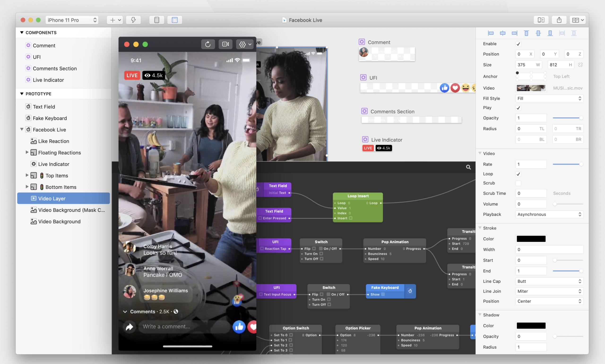This screenshot has width=605, height=364.
Task: Open the Playback Asynchronous dropdown
Action: (x=549, y=214)
